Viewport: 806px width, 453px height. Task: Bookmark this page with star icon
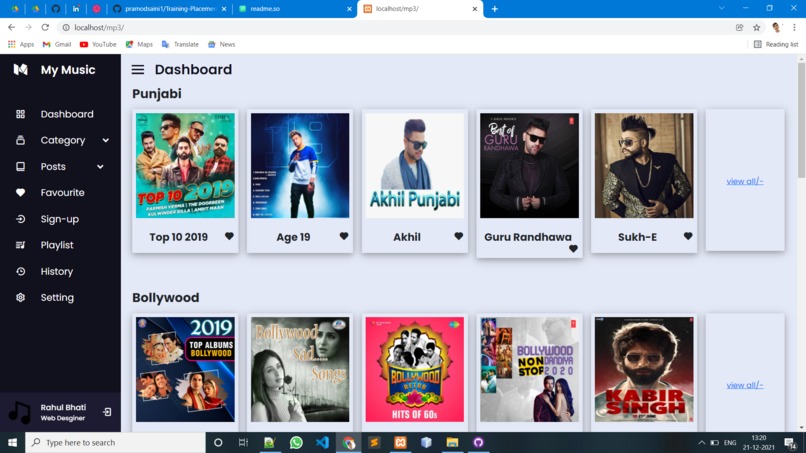point(756,28)
